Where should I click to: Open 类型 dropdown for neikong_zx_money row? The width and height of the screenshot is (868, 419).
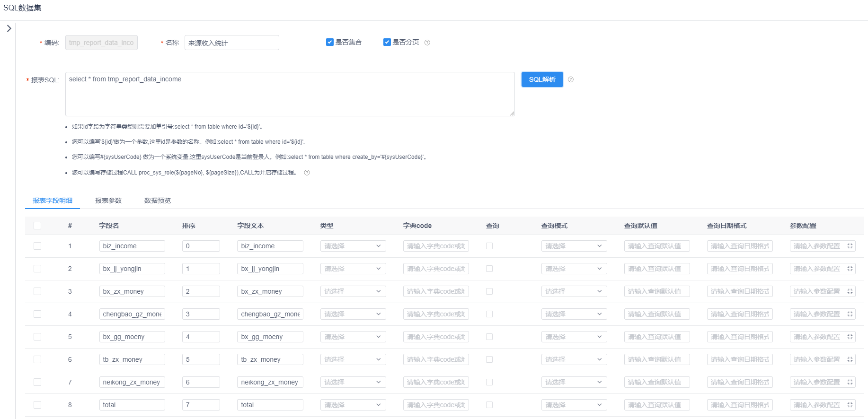(x=353, y=382)
